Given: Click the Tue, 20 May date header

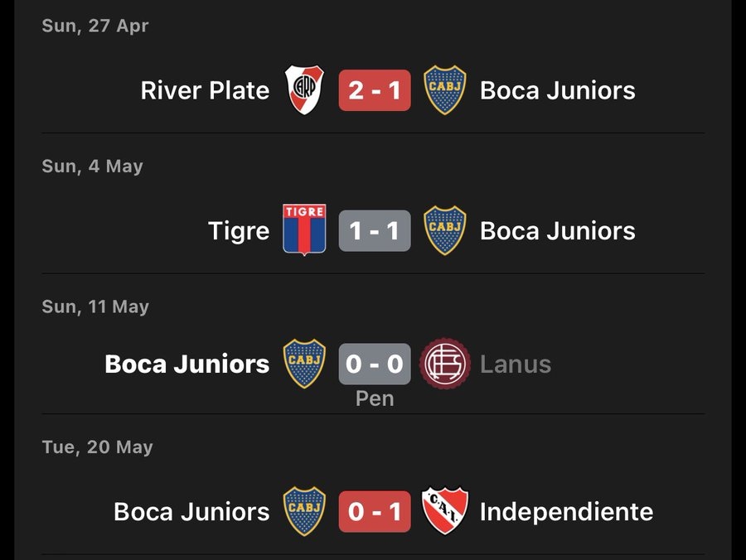Looking at the screenshot, I should tap(98, 447).
